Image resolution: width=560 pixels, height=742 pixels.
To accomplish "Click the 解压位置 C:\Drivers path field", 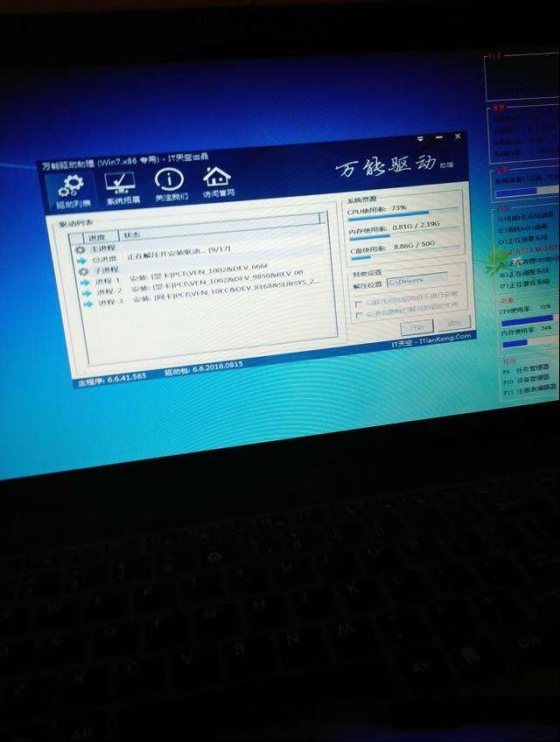I will pos(417,280).
